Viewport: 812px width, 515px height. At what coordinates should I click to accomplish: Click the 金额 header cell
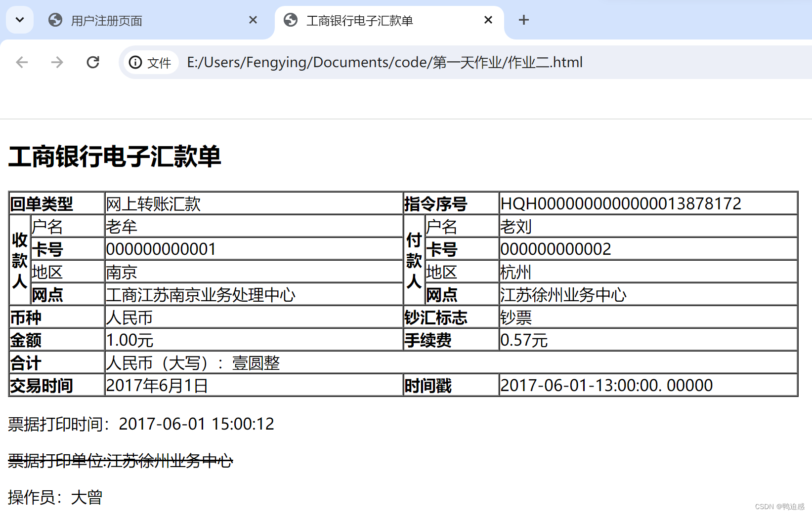(57, 340)
